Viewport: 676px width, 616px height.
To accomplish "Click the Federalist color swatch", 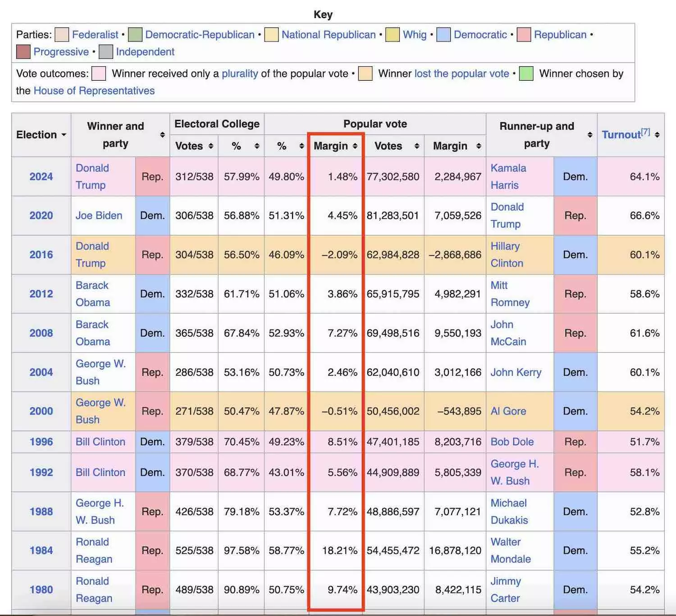I will click(x=62, y=35).
